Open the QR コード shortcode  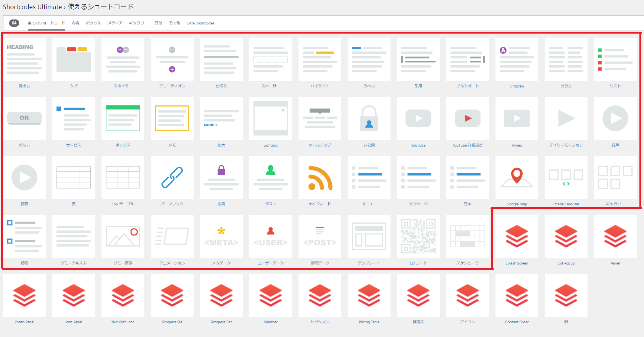(418, 236)
